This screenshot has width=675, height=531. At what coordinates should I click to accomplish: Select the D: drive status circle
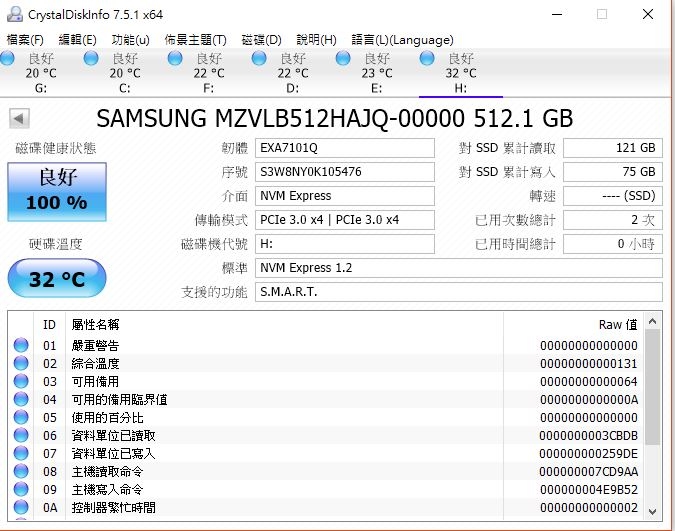pos(259,58)
